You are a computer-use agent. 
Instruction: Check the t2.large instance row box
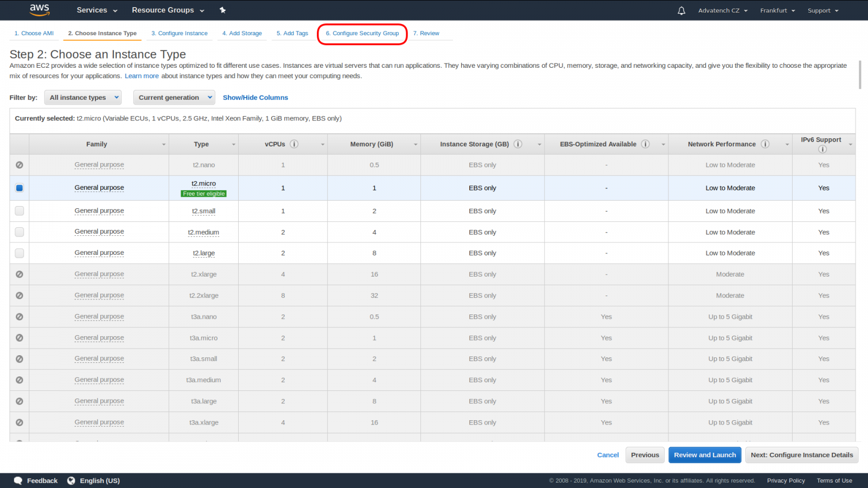click(x=20, y=253)
